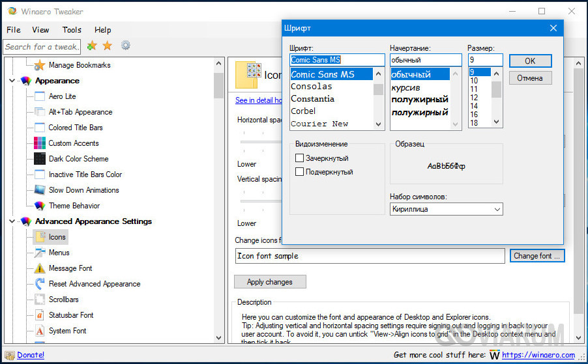Confirm font dialog with OK button
The height and width of the screenshot is (364, 588).
click(530, 61)
